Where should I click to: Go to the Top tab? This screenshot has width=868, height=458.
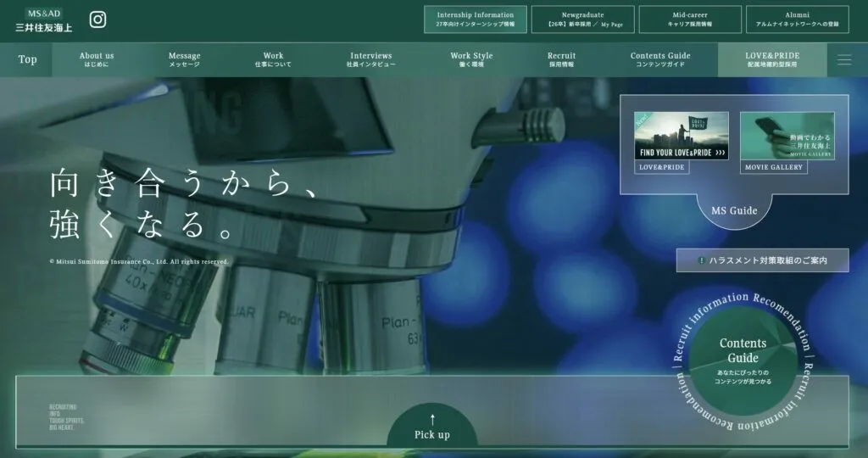click(28, 59)
